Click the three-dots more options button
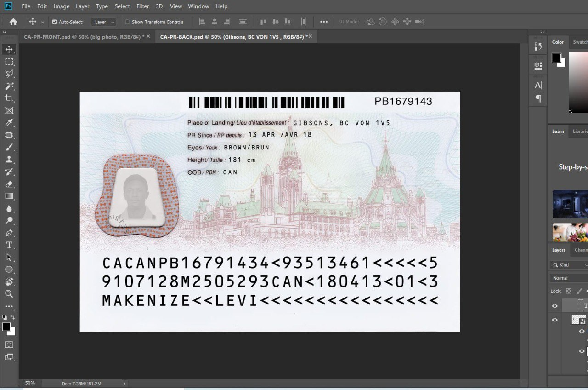The height and width of the screenshot is (390, 588). coord(324,22)
